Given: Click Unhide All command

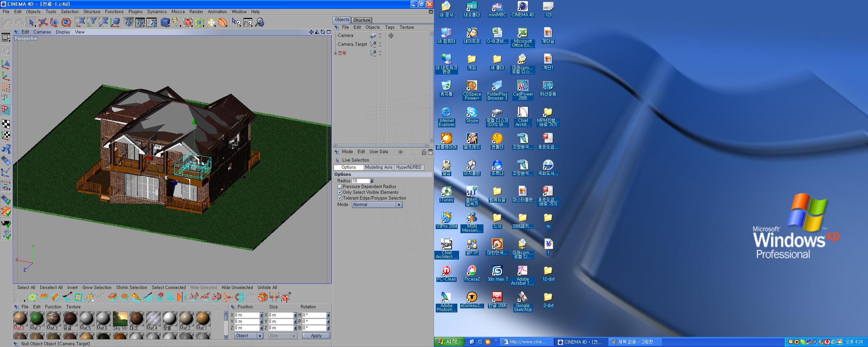Looking at the screenshot, I should click(267, 288).
